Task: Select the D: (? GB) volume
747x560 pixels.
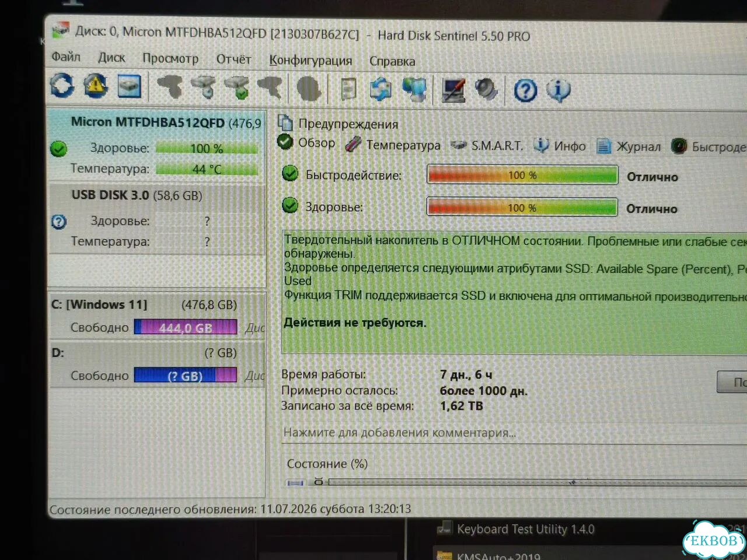Action: coord(158,364)
